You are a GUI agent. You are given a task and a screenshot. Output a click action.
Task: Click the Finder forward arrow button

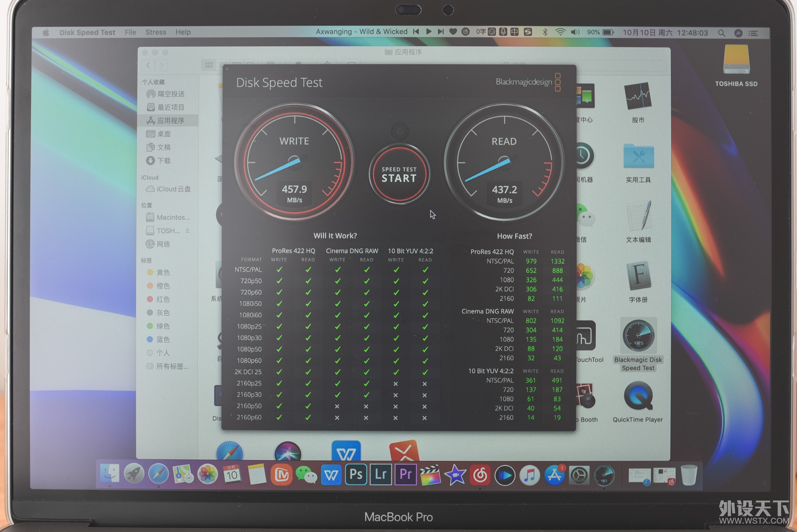[x=161, y=65]
